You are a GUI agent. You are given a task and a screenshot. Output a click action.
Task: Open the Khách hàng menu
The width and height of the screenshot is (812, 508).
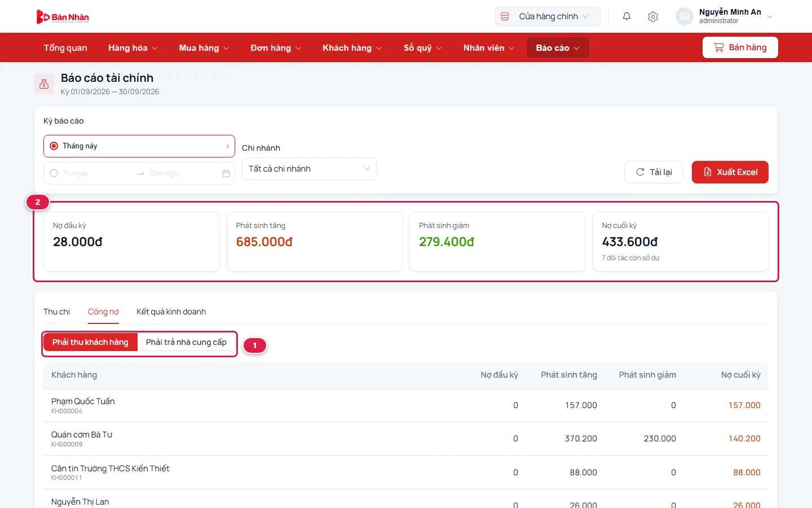coord(352,48)
